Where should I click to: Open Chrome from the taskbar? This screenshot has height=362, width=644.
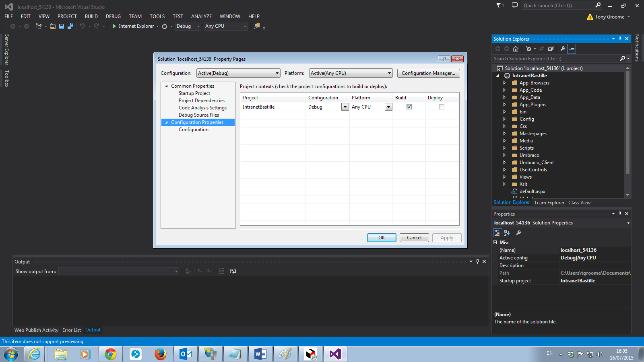110,354
